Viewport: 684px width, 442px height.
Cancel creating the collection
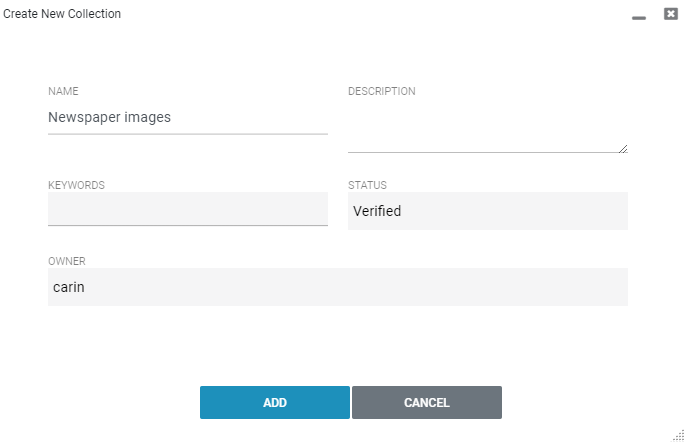point(427,402)
